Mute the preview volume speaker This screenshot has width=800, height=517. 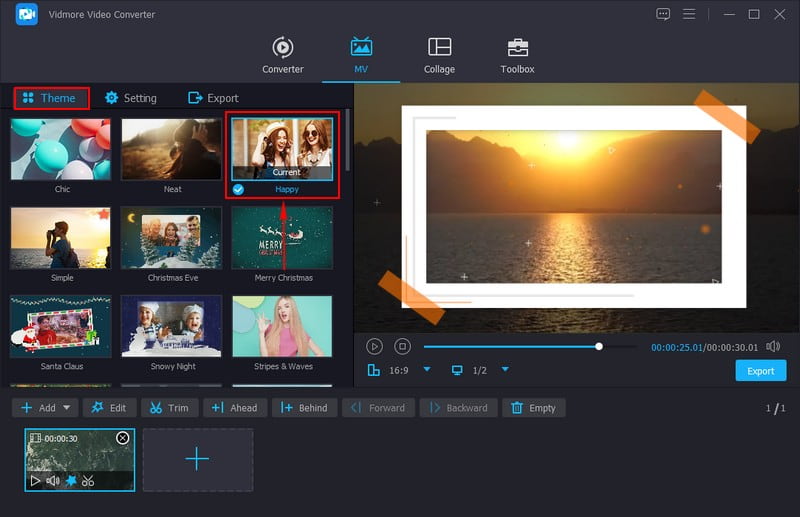pyautogui.click(x=772, y=346)
